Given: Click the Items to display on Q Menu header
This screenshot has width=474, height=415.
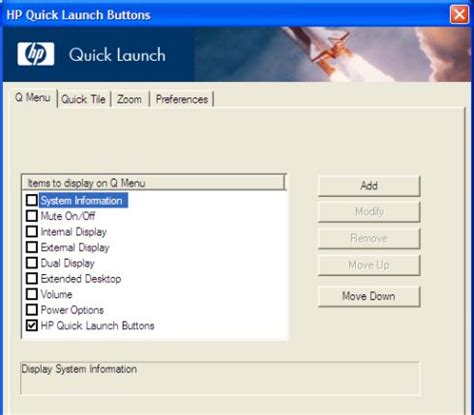Looking at the screenshot, I should tap(153, 183).
